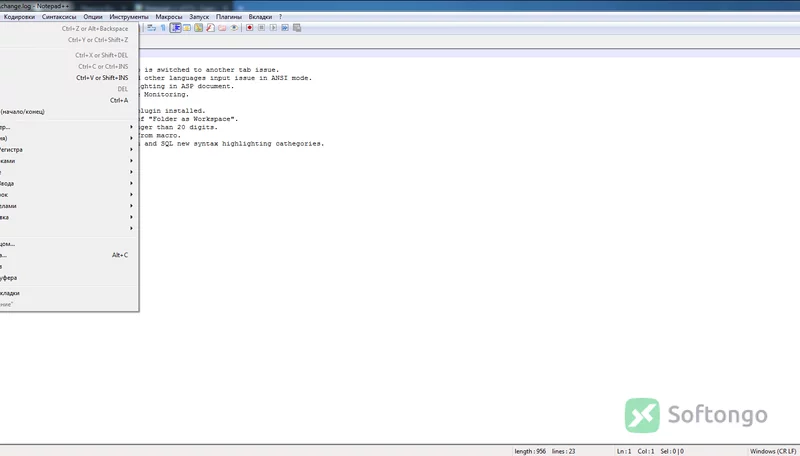Expand the submenu row ending in ками
Image resolution: width=800 pixels, height=456 pixels.
tap(69, 161)
